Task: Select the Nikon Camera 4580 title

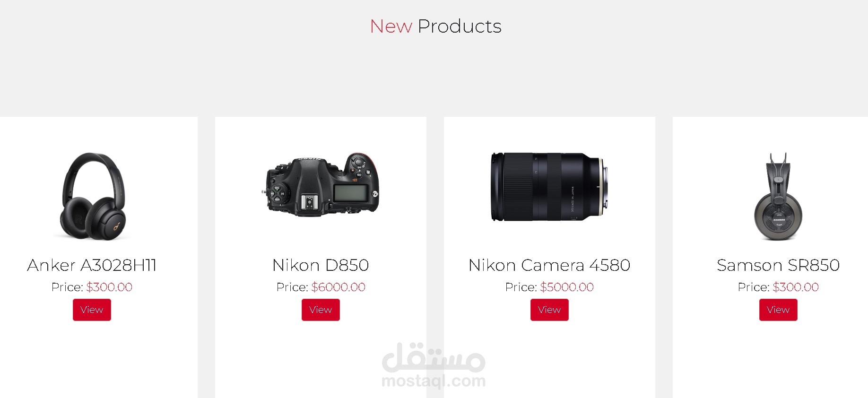Action: [x=549, y=265]
